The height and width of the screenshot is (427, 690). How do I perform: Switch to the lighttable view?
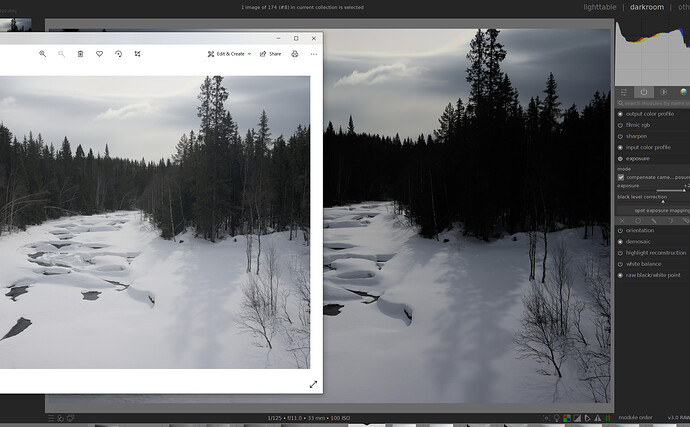pyautogui.click(x=601, y=7)
